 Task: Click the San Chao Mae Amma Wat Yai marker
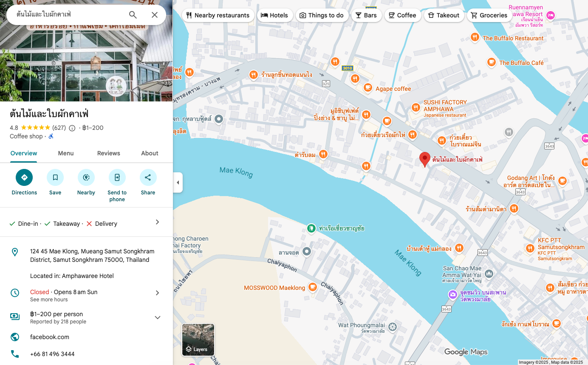(x=489, y=273)
